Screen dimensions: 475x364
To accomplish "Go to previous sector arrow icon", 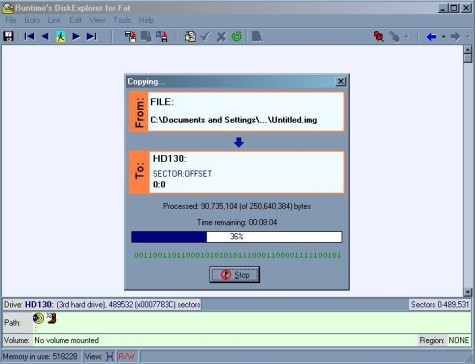I will tap(45, 36).
